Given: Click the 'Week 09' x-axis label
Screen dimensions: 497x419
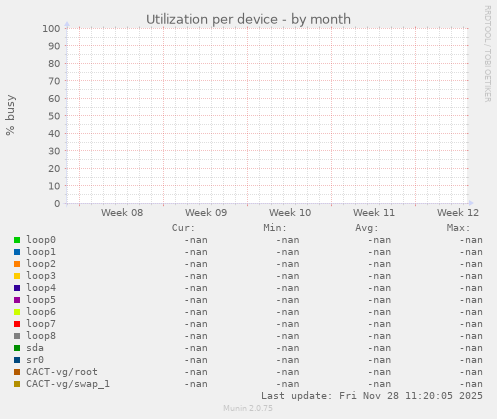Looking at the screenshot, I should 206,213.
